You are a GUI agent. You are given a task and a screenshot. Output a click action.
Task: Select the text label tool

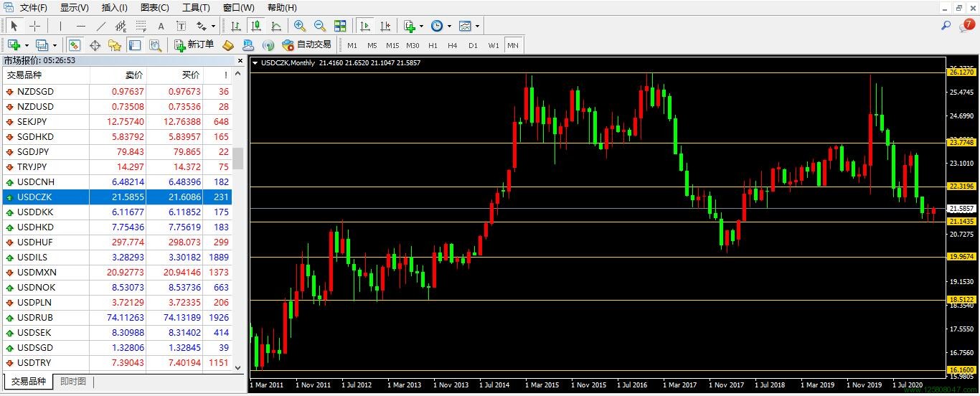181,26
